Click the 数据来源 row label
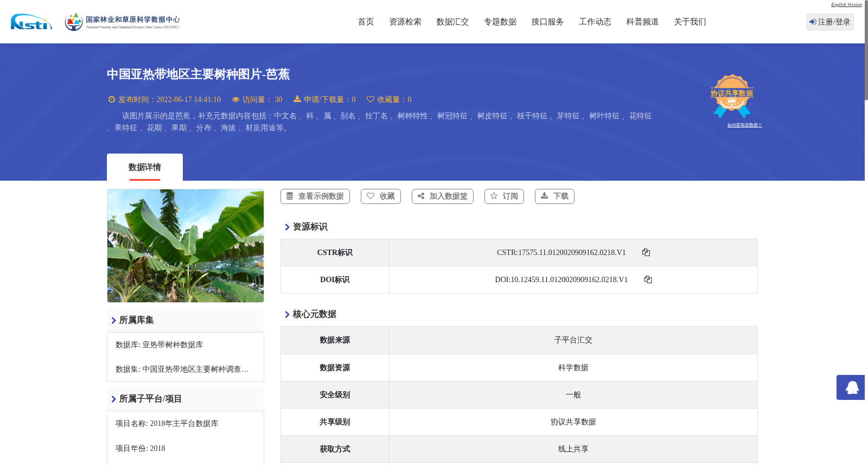The height and width of the screenshot is (465, 868). pyautogui.click(x=335, y=340)
